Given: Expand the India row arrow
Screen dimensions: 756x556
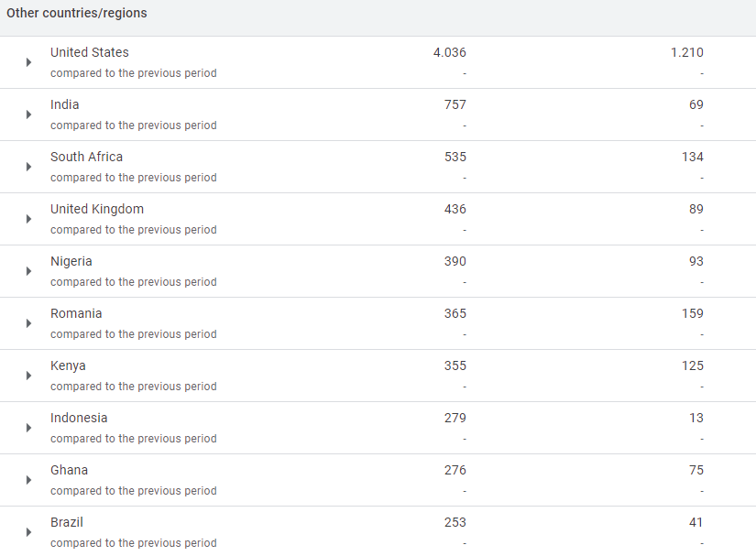Looking at the screenshot, I should coord(28,114).
